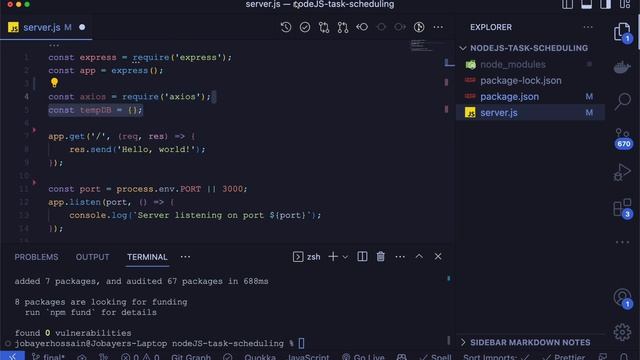Screen dimensions: 640x360
Task: Open Explorer views and more actions ellipsis
Action: pos(588,27)
